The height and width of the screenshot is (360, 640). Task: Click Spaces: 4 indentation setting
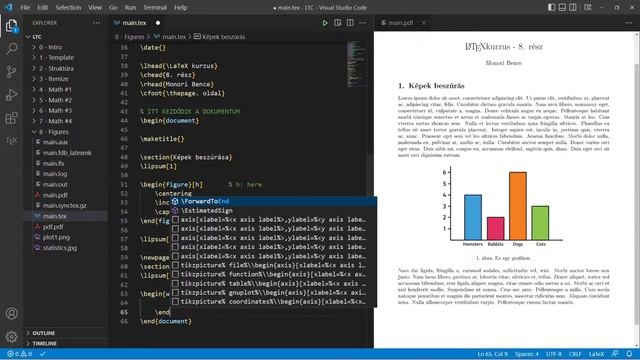point(527,354)
